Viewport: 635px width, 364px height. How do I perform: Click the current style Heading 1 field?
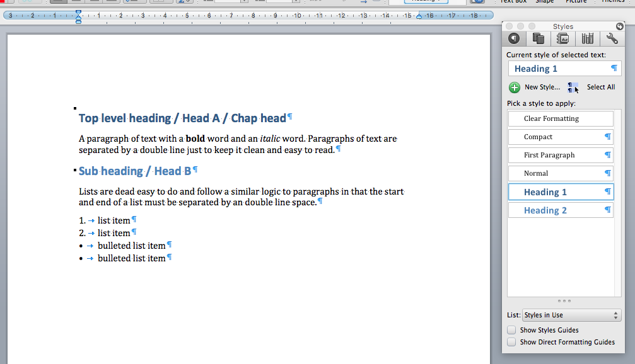(564, 69)
